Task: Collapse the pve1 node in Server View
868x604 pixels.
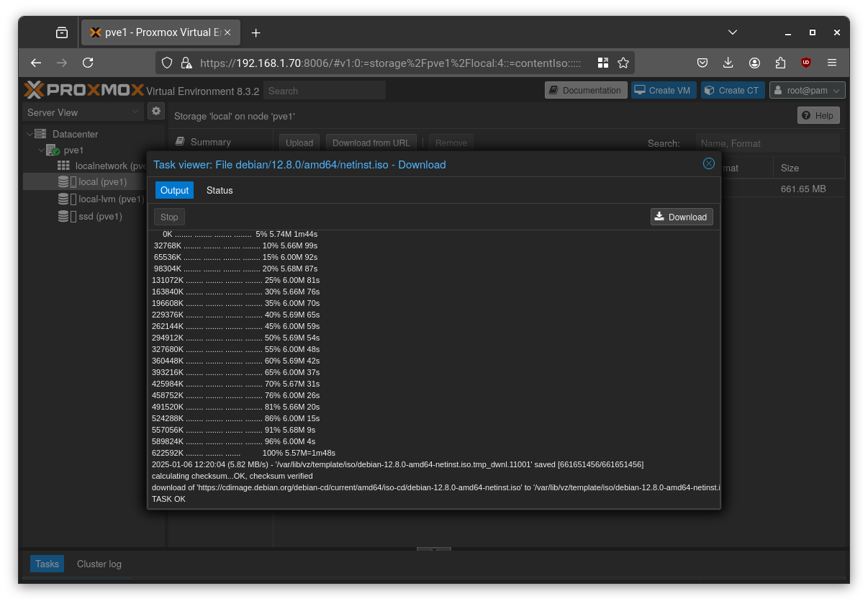Action: click(41, 150)
